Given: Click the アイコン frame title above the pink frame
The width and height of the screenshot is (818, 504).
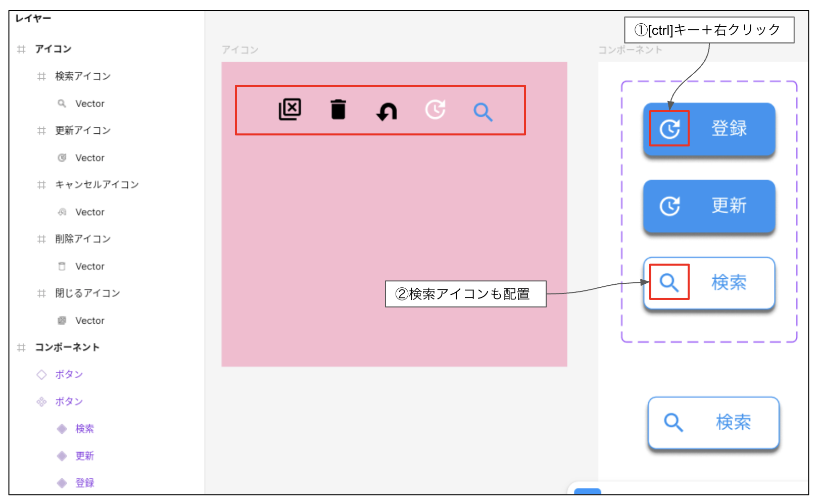Looking at the screenshot, I should (x=240, y=50).
